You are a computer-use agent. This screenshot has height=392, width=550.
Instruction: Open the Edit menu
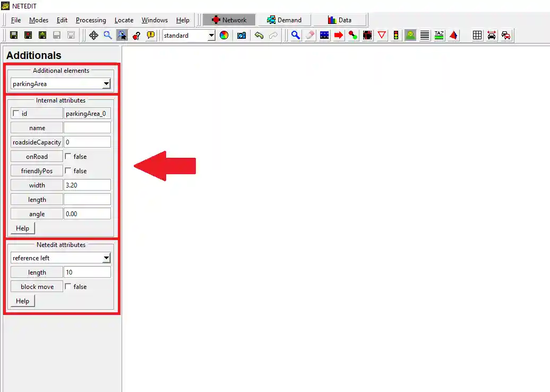(x=62, y=20)
